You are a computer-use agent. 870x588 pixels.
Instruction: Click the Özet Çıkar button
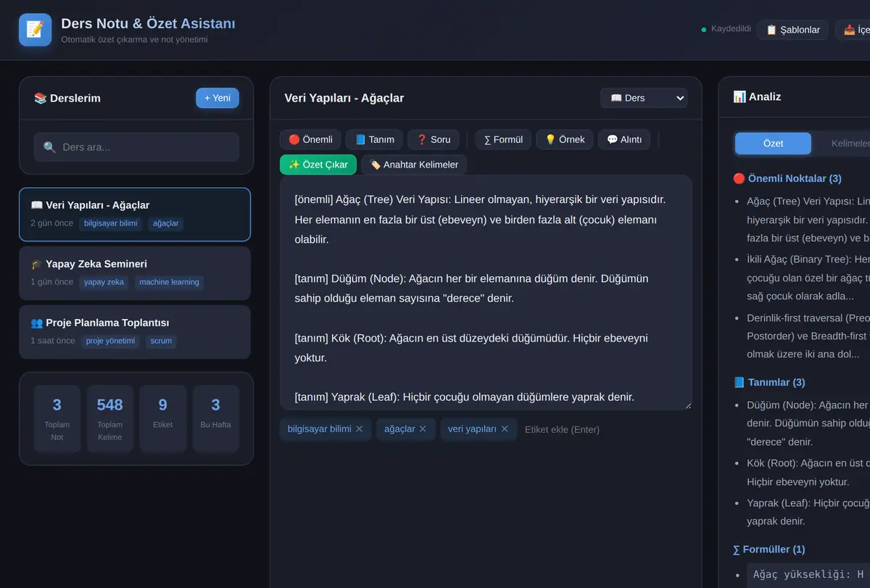pyautogui.click(x=318, y=165)
